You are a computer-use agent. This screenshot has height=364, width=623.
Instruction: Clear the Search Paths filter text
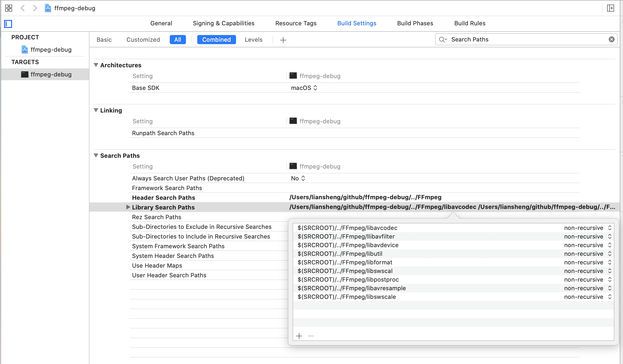tap(611, 40)
